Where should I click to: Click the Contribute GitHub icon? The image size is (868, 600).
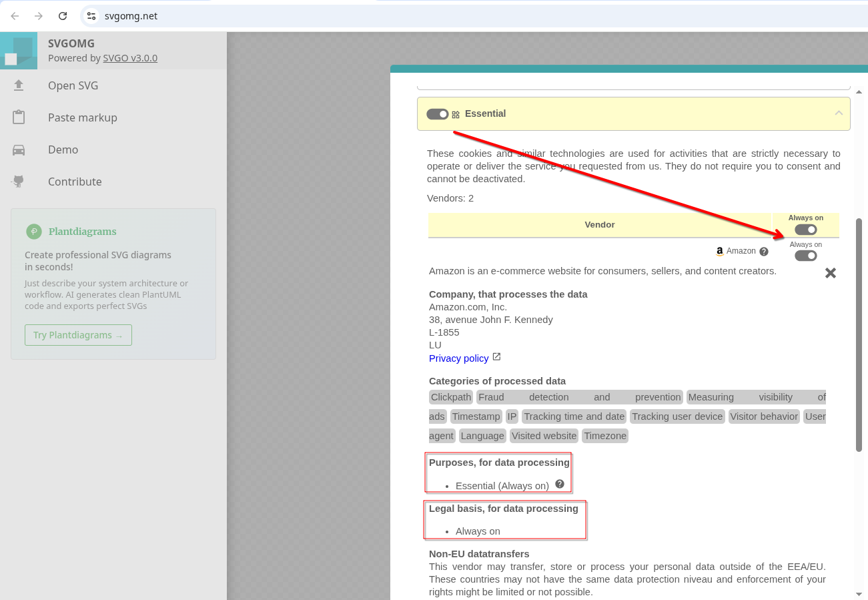(x=19, y=182)
